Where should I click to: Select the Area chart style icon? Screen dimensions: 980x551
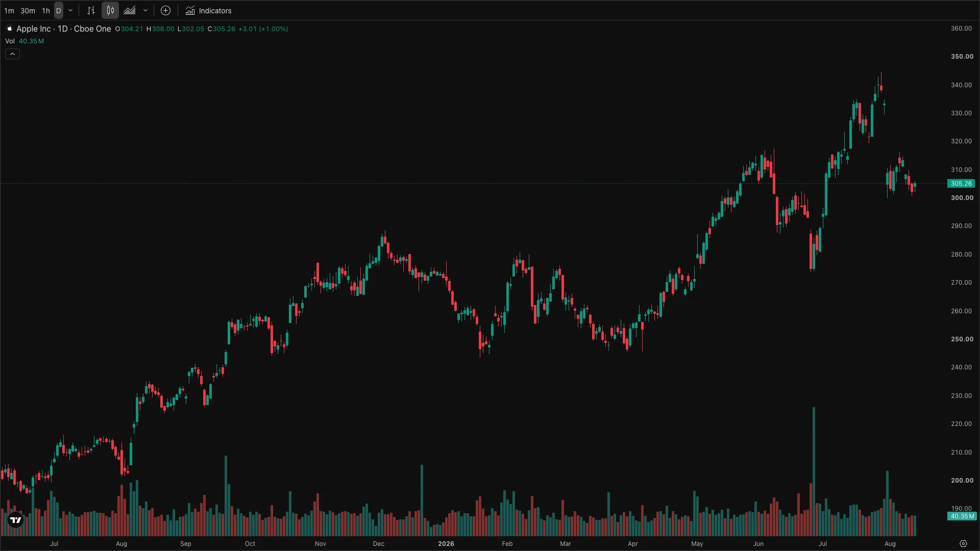coord(130,10)
